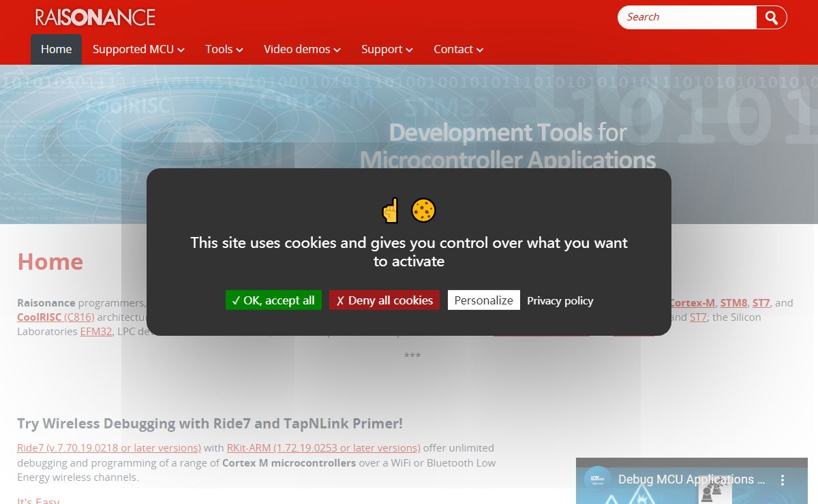Open the Tools menu
This screenshot has height=504, width=818.
click(224, 49)
